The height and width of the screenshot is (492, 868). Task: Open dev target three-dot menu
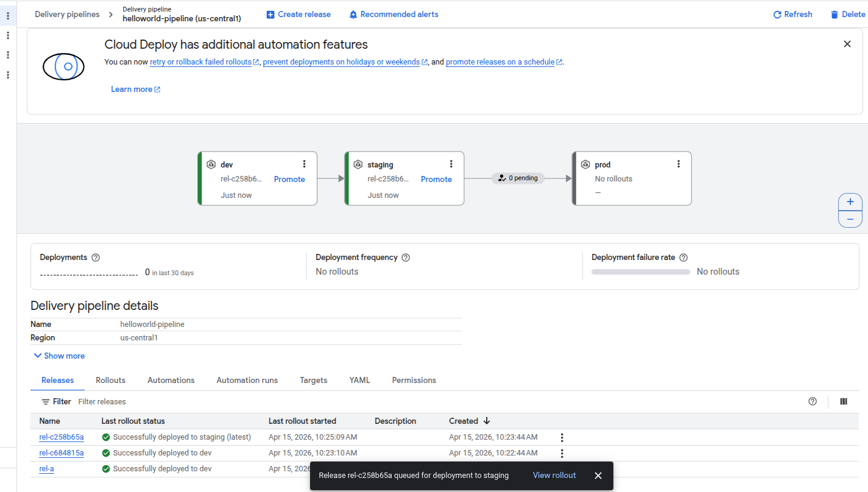[304, 164]
